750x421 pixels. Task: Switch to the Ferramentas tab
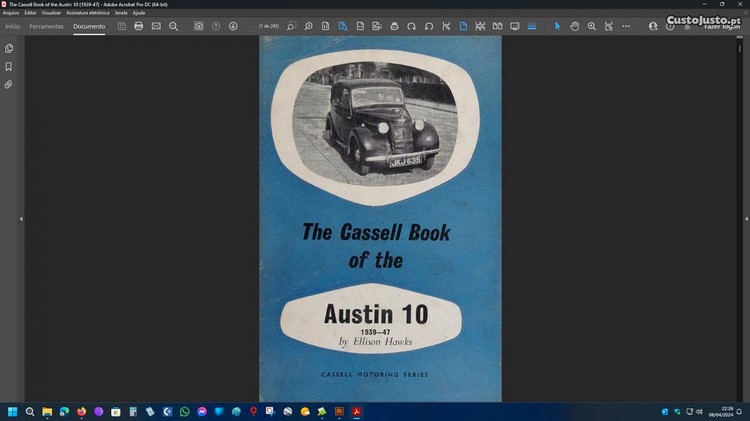pyautogui.click(x=46, y=26)
